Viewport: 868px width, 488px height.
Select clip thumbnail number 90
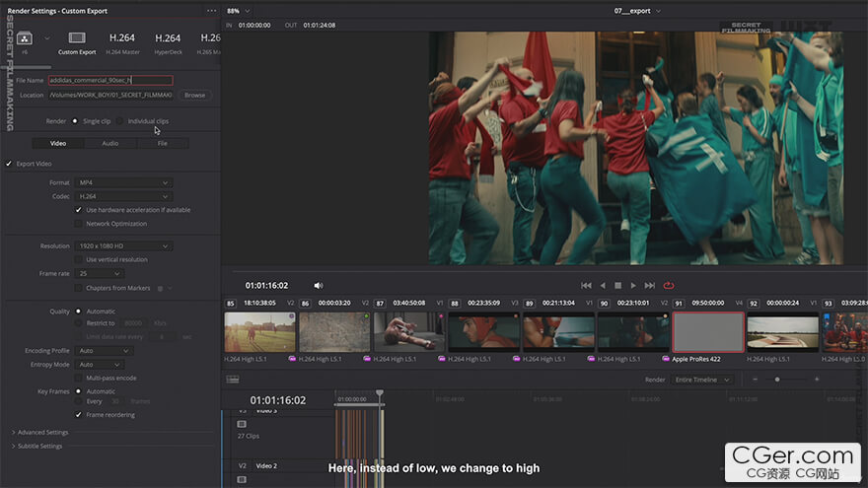point(633,332)
